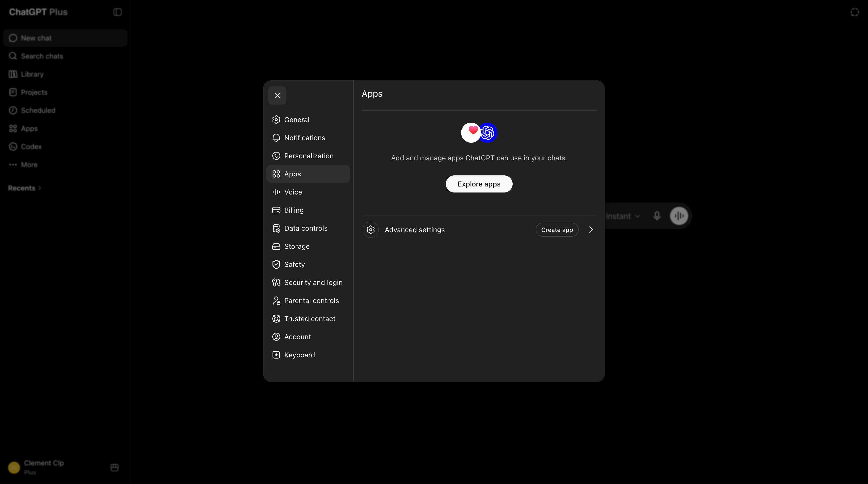Image resolution: width=868 pixels, height=484 pixels.
Task: Open Codex in the sidebar
Action: 65,147
